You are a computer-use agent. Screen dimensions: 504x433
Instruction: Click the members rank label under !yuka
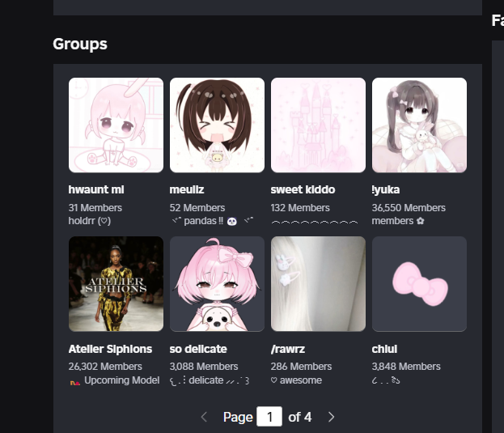(398, 221)
